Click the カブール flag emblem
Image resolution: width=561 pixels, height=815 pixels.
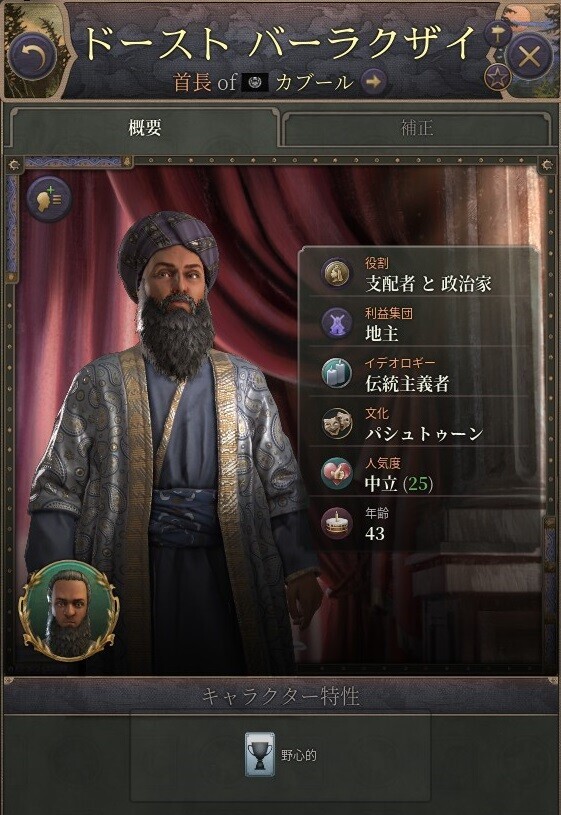pyautogui.click(x=256, y=82)
